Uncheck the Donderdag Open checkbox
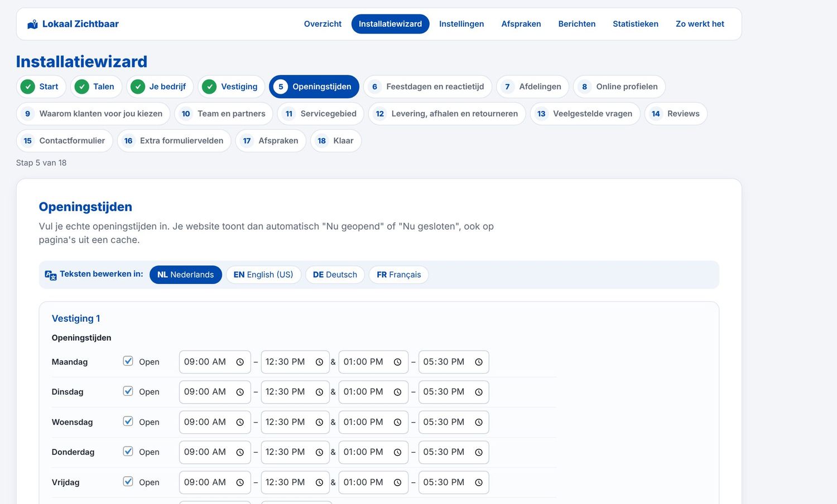Screen dimensions: 837x504 [128, 452]
